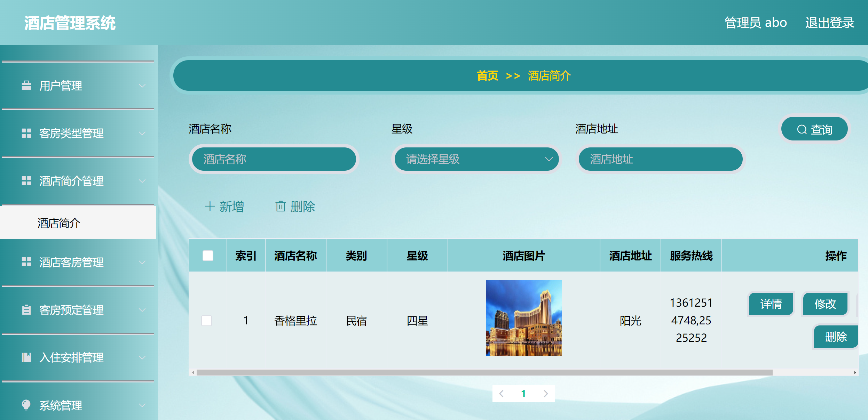Open 详情 for the 香格里拉 hotel
This screenshot has width=868, height=420.
tap(771, 304)
